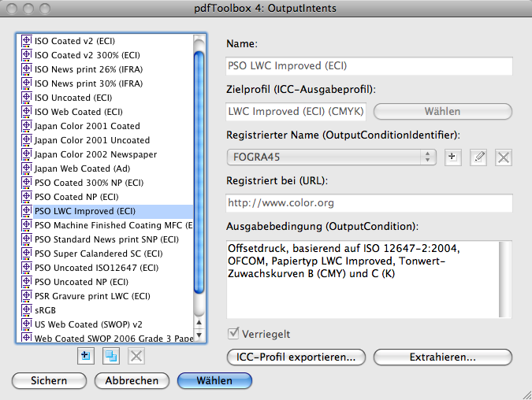Click profile icon of PSO Standard News print SNP
This screenshot has width=532, height=400.
pyautogui.click(x=27, y=239)
